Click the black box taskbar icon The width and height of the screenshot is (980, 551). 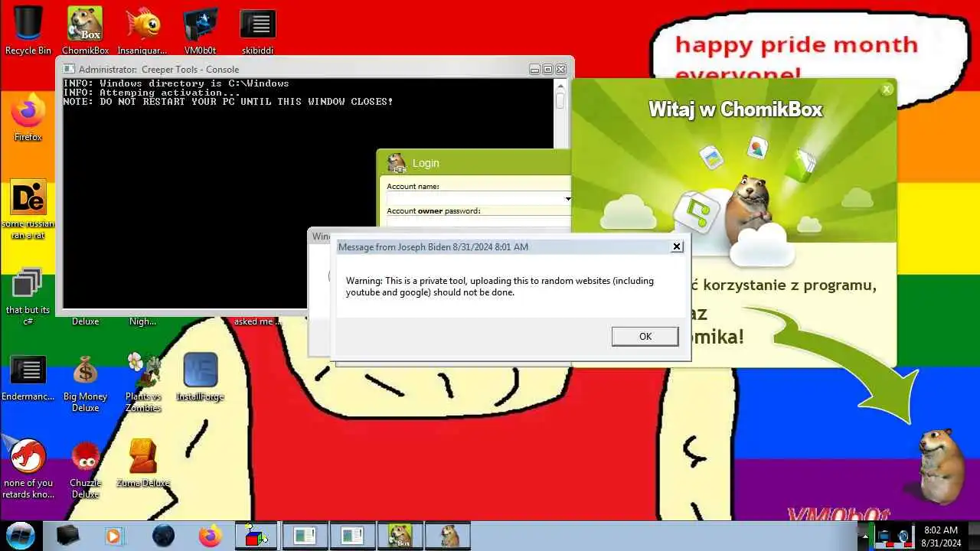tap(68, 536)
